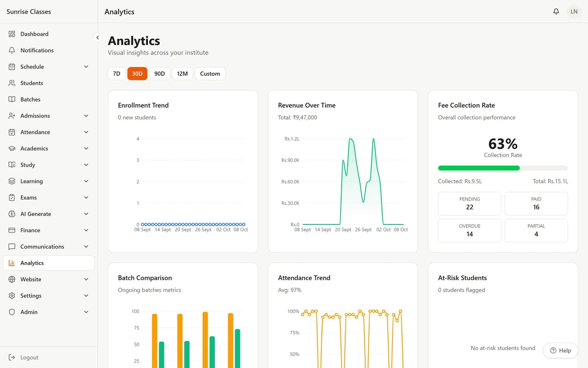Click the Finance card icon
Screen dimensions: 588x368
pyautogui.click(x=12, y=230)
